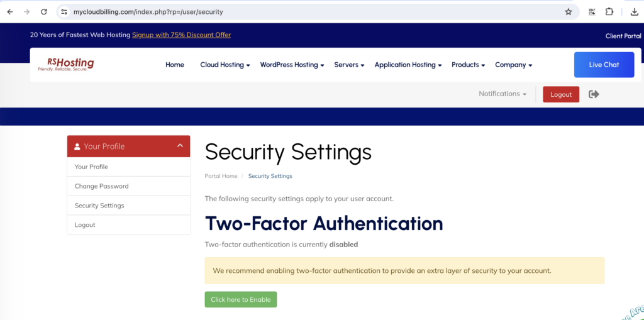The image size is (644, 320).
Task: Click the browser forward arrow
Action: click(27, 12)
